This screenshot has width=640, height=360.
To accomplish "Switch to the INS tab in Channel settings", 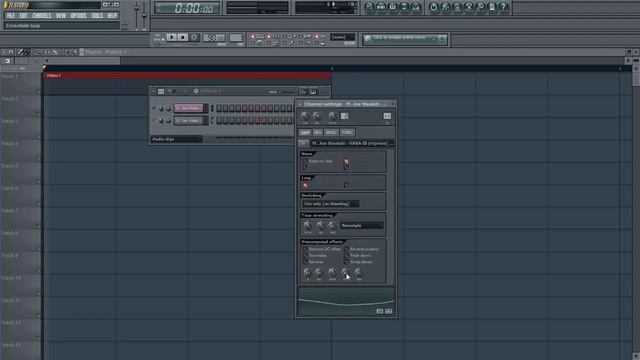I will [318, 132].
